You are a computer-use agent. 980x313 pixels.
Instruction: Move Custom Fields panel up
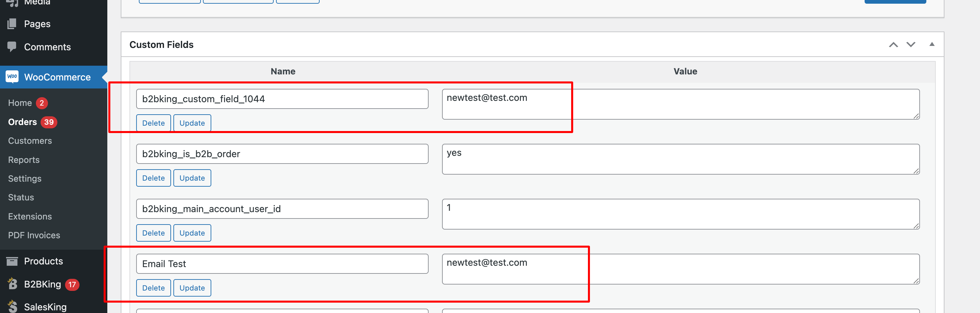pyautogui.click(x=893, y=45)
